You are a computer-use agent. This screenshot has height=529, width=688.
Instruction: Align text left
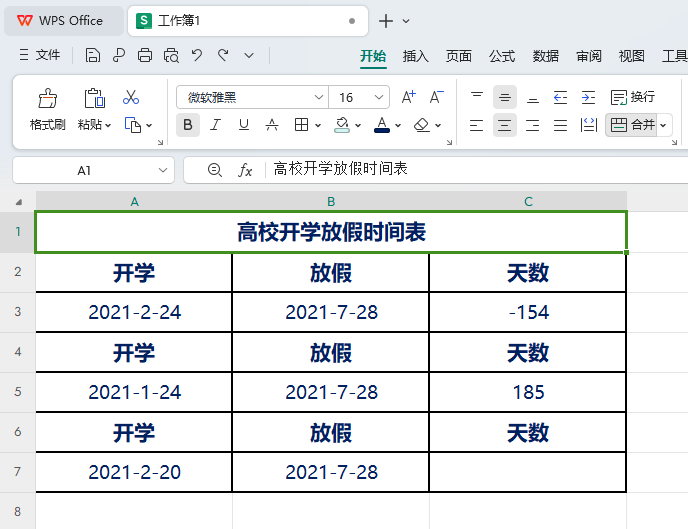pos(477,125)
